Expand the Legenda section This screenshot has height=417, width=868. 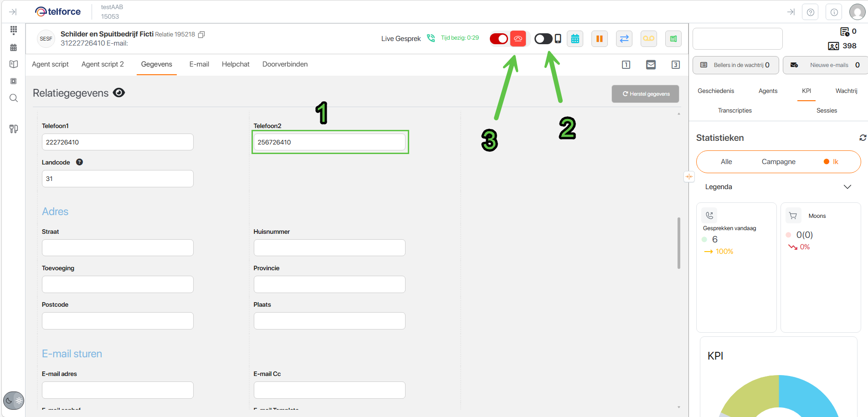847,187
